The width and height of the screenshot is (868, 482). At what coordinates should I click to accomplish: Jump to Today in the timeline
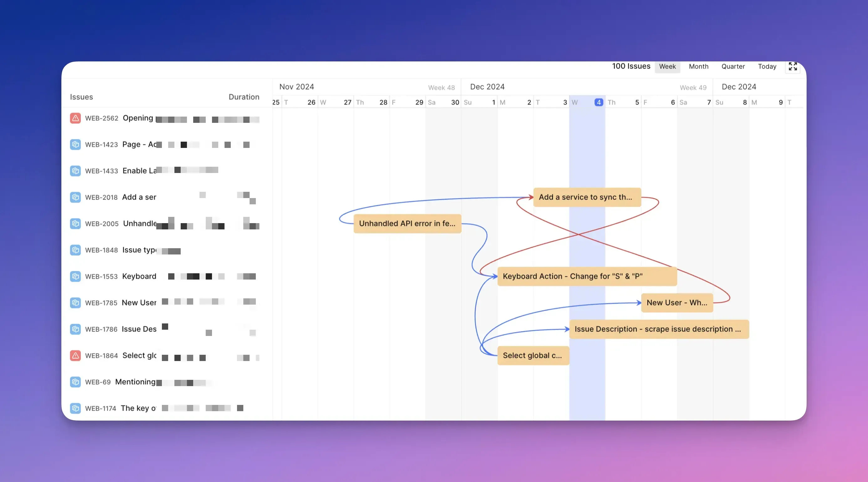tap(767, 66)
